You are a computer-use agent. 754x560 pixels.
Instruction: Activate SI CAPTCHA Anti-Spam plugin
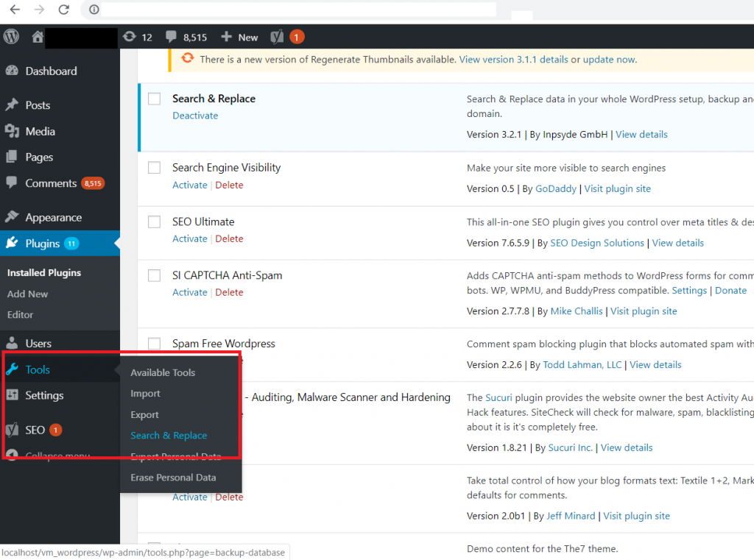pos(190,292)
